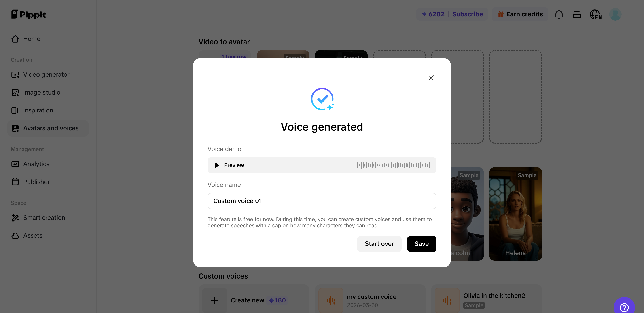
Task: Open Image studio from the sidebar
Action: point(42,92)
